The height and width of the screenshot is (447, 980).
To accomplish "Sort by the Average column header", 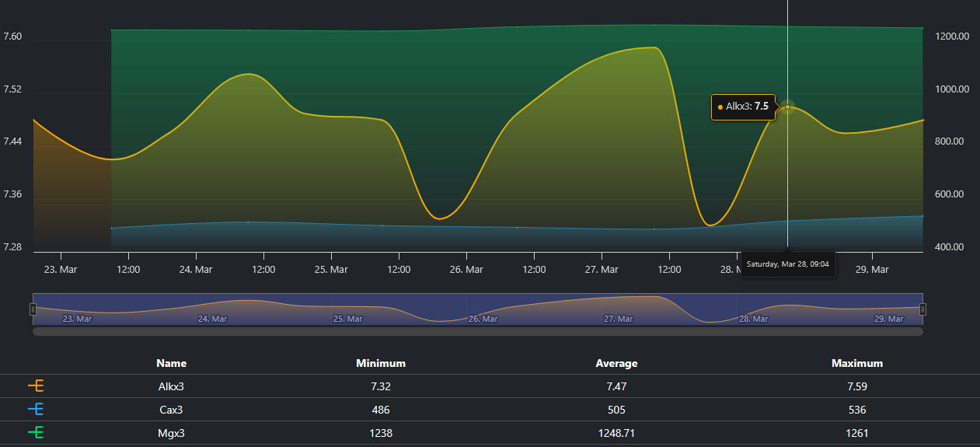I will 616,363.
